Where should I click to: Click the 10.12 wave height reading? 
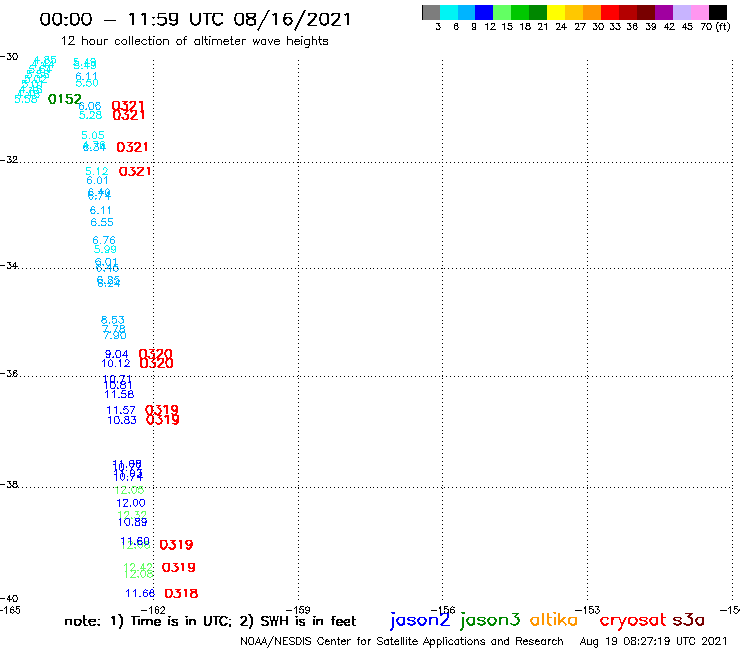116,363
